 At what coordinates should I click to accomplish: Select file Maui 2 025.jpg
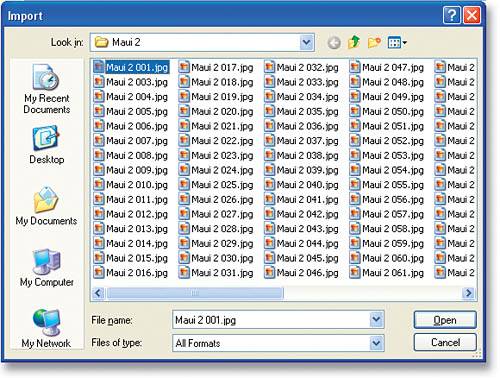coord(216,185)
